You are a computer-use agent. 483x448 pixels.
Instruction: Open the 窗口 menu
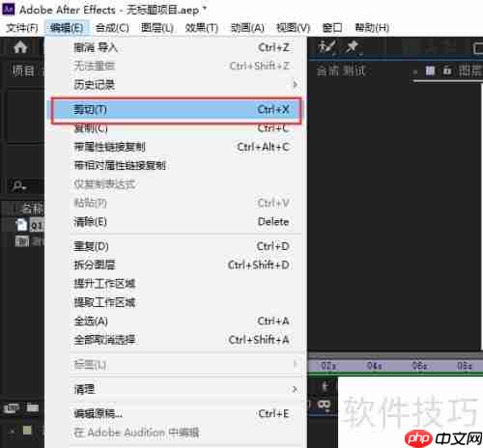pyautogui.click(x=332, y=28)
